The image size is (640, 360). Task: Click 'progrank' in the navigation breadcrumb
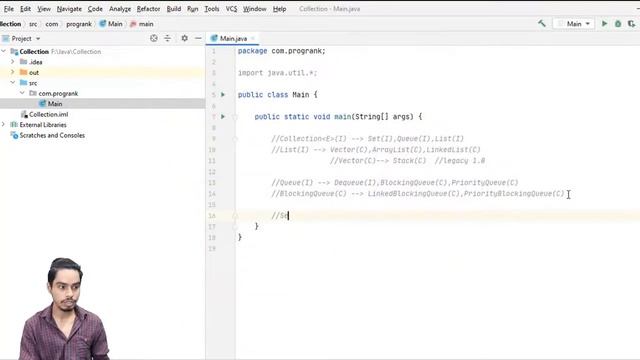pyautogui.click(x=79, y=24)
